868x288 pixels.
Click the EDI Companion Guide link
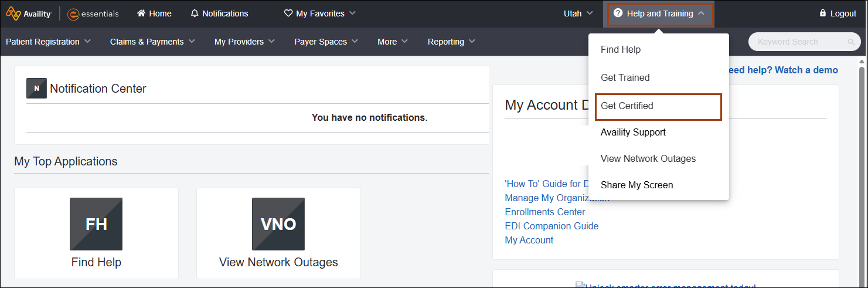click(x=552, y=226)
